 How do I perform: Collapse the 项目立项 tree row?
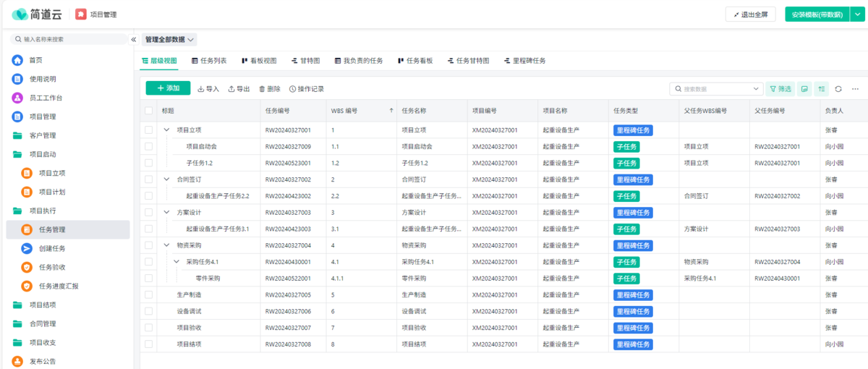167,130
